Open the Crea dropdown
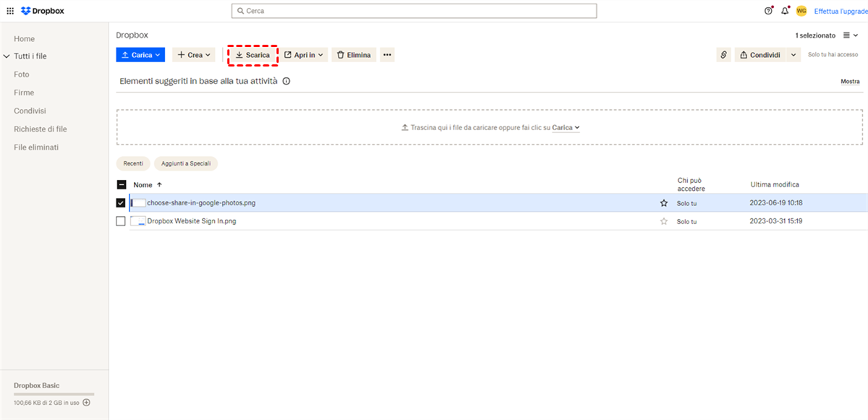 pos(194,55)
